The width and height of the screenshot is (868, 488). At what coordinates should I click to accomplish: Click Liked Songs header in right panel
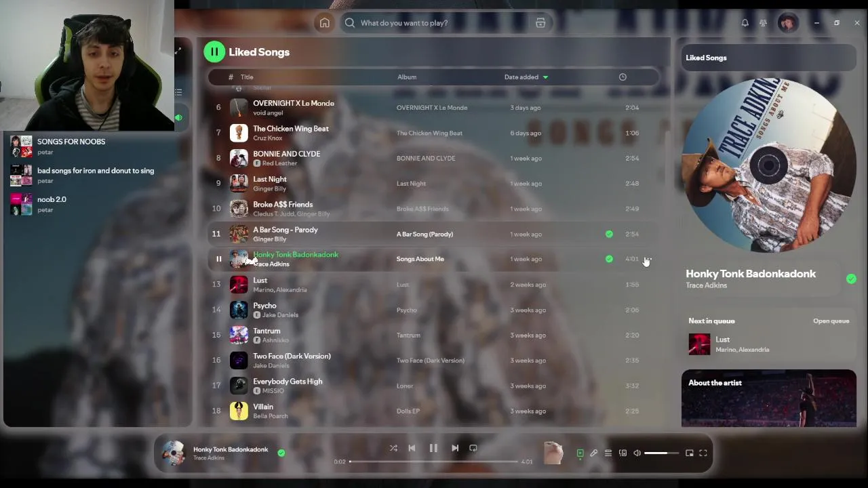pos(706,58)
